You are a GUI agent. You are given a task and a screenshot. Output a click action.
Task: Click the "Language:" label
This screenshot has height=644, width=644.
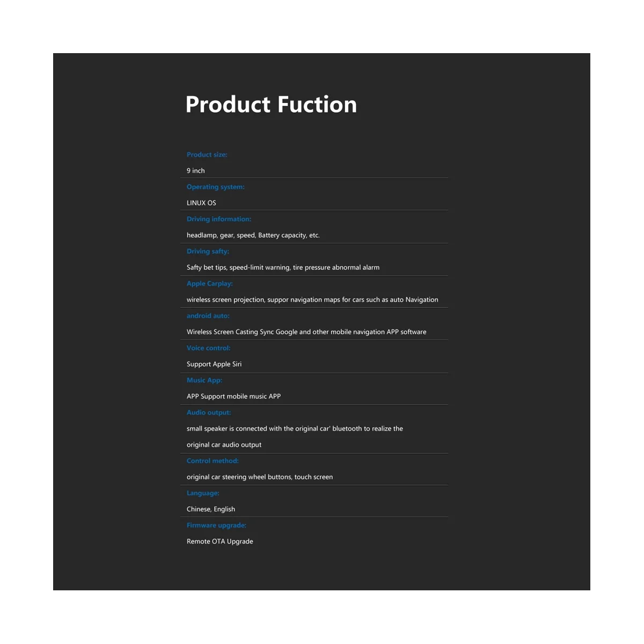(203, 493)
